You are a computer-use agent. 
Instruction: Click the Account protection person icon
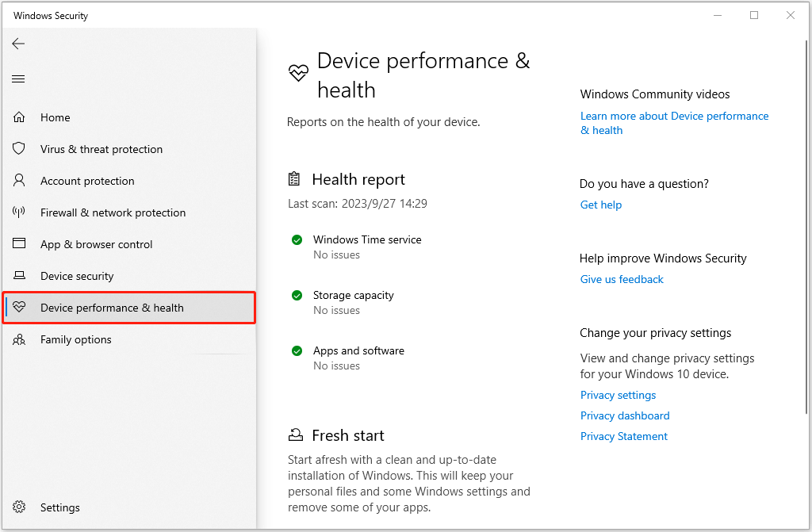19,180
